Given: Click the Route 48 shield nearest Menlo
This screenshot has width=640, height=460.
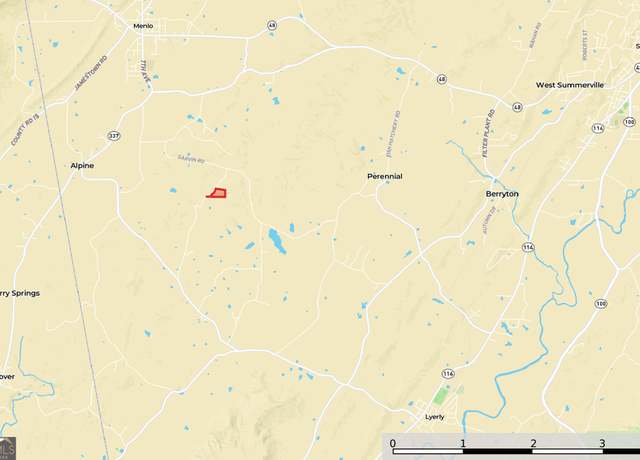Looking at the screenshot, I should pyautogui.click(x=272, y=25).
